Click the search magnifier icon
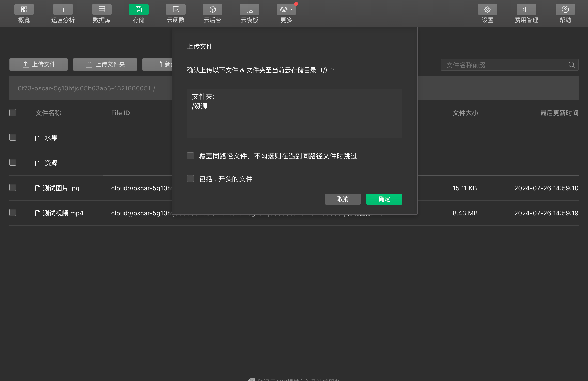This screenshot has height=381, width=588. click(571, 65)
